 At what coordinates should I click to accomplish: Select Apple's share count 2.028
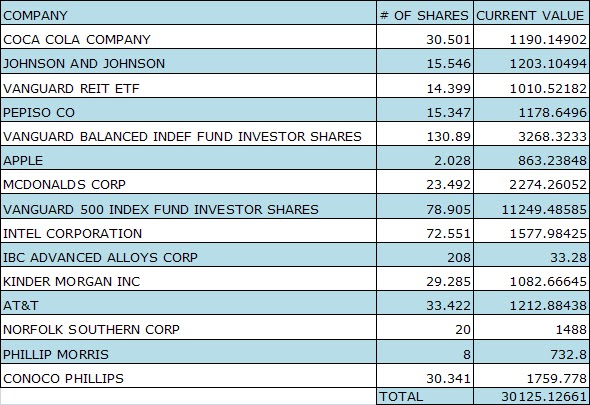click(x=425, y=158)
